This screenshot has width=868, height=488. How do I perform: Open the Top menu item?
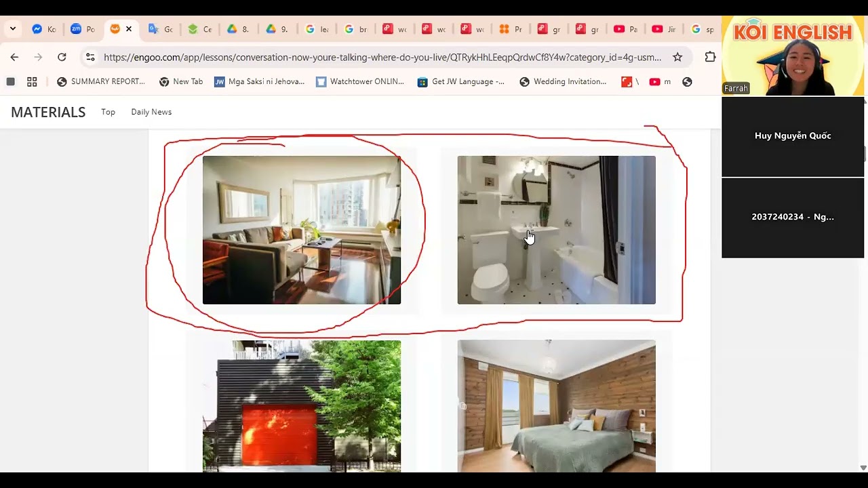[x=108, y=112]
